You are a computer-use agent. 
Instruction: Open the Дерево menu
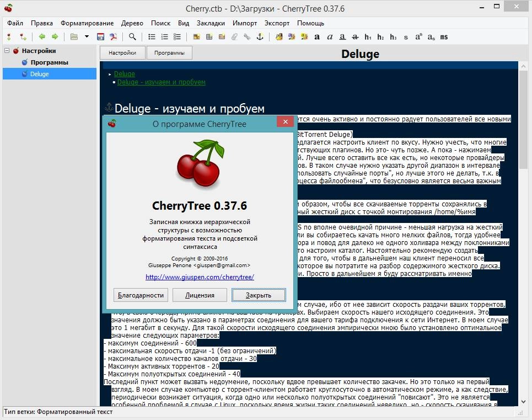[x=132, y=23]
